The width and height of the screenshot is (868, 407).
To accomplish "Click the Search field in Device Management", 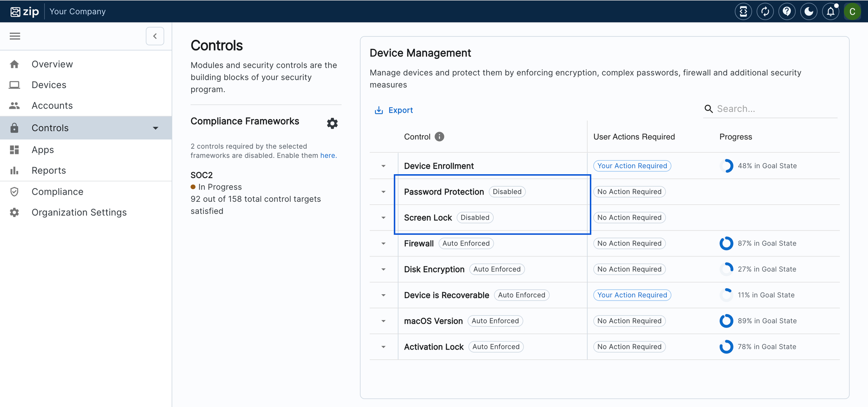I will click(776, 109).
